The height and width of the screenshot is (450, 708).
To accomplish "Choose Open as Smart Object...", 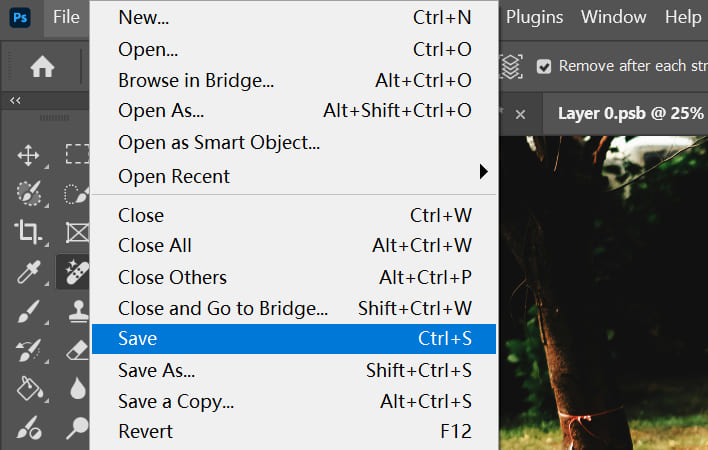I will pos(294,143).
